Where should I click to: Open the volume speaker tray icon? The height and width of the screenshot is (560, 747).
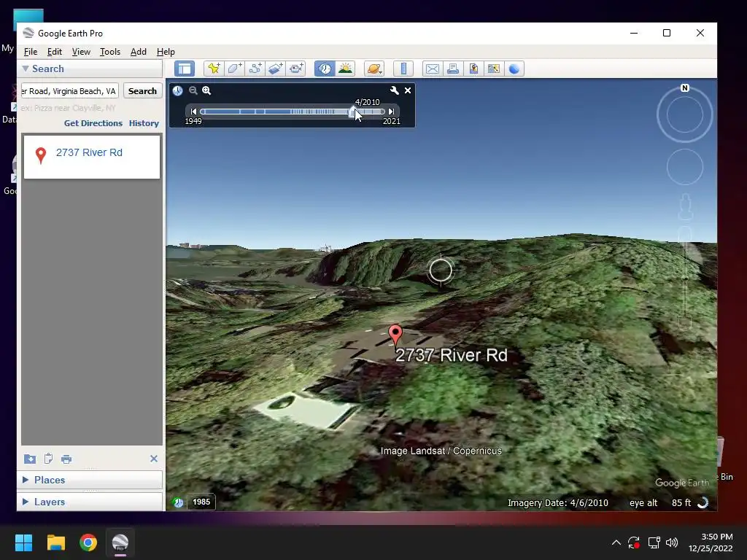672,542
